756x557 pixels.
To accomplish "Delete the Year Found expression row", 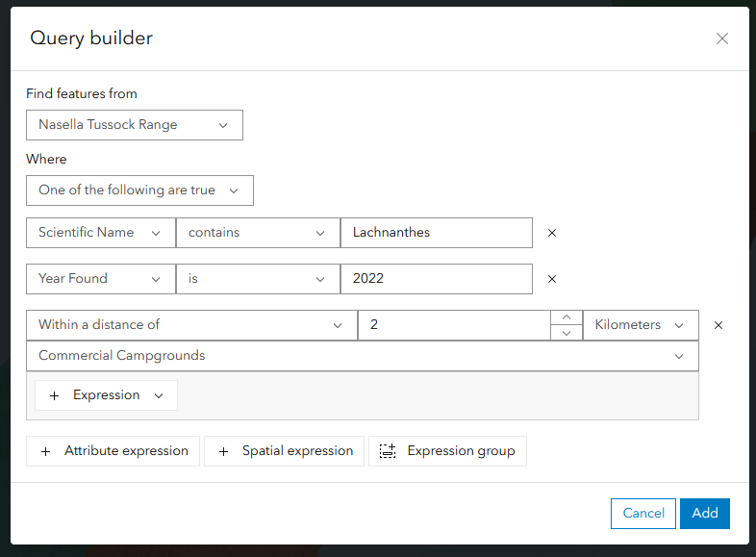I will point(552,279).
